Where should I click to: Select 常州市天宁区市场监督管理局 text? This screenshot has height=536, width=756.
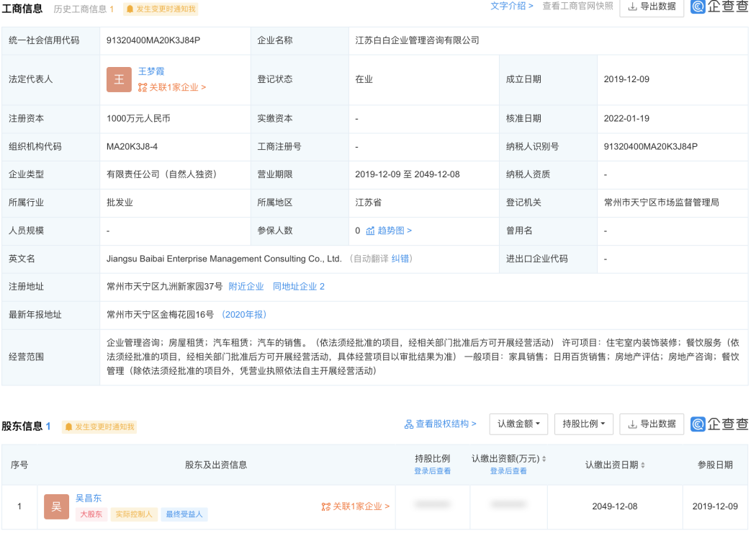pos(662,202)
